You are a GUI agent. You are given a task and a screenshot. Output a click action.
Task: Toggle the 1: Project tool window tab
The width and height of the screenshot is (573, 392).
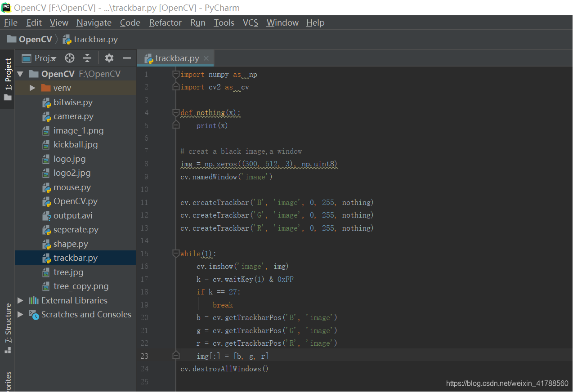tap(8, 79)
